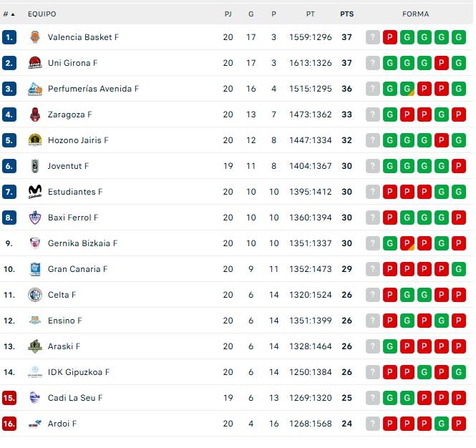Click the Zaragoza F team logo
The height and width of the screenshot is (448, 476).
(x=35, y=115)
